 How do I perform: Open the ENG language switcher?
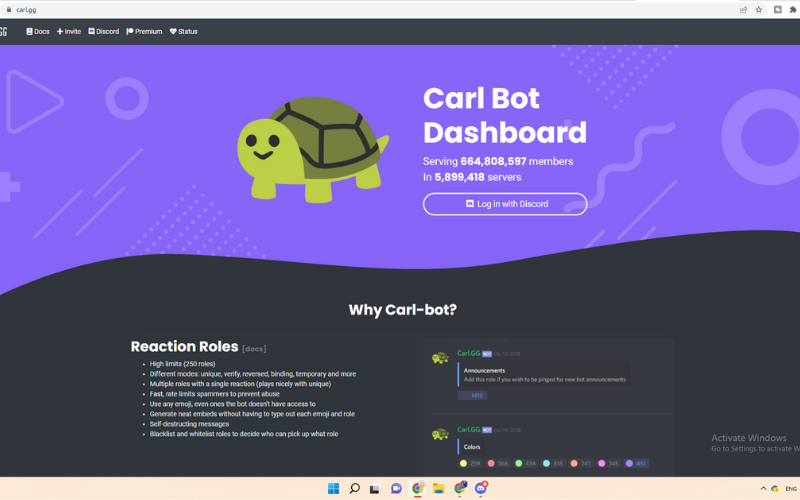(x=791, y=489)
